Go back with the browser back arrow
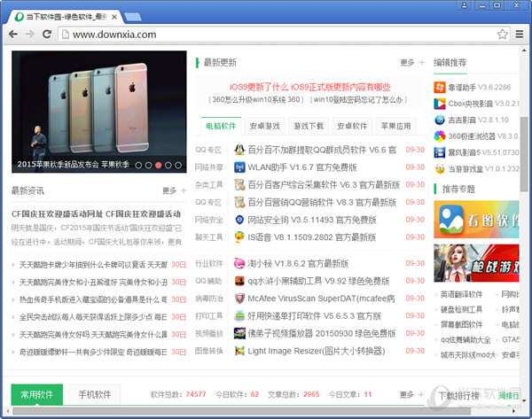Image resolution: width=532 pixels, height=419 pixels. [13, 34]
